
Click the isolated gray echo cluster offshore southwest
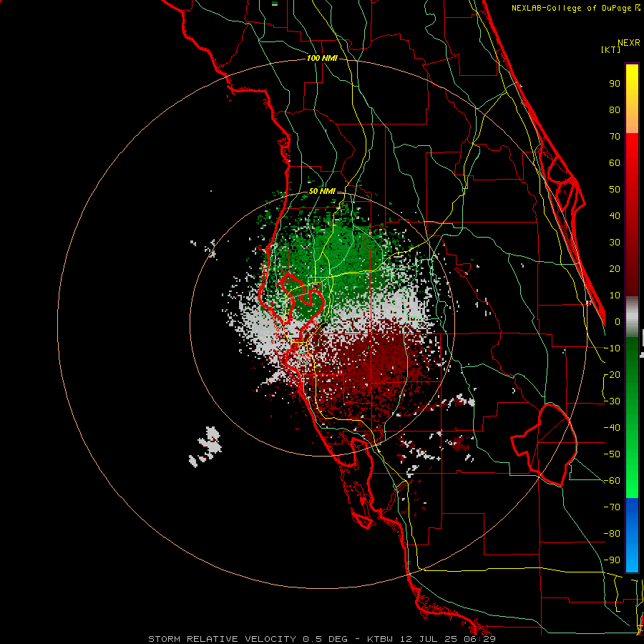[206, 447]
